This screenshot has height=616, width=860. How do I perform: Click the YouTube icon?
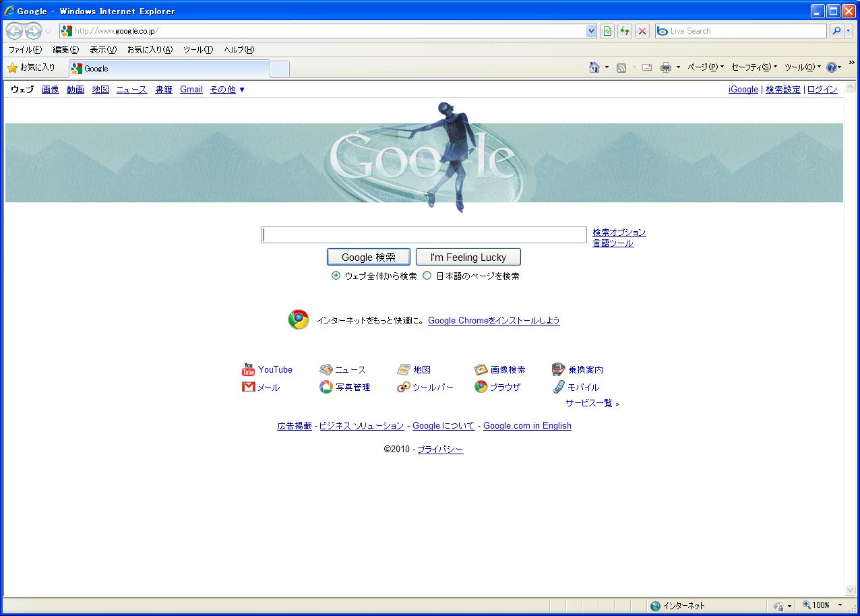(x=248, y=369)
